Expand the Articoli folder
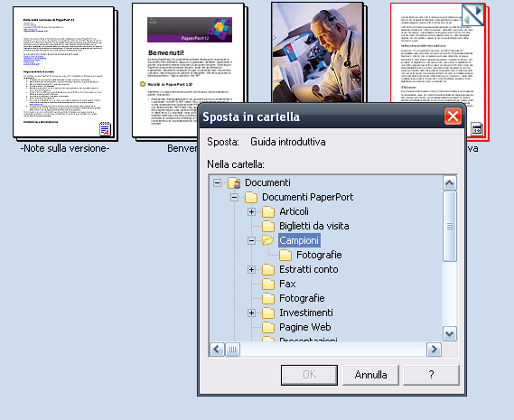The width and height of the screenshot is (514, 420). pos(251,212)
